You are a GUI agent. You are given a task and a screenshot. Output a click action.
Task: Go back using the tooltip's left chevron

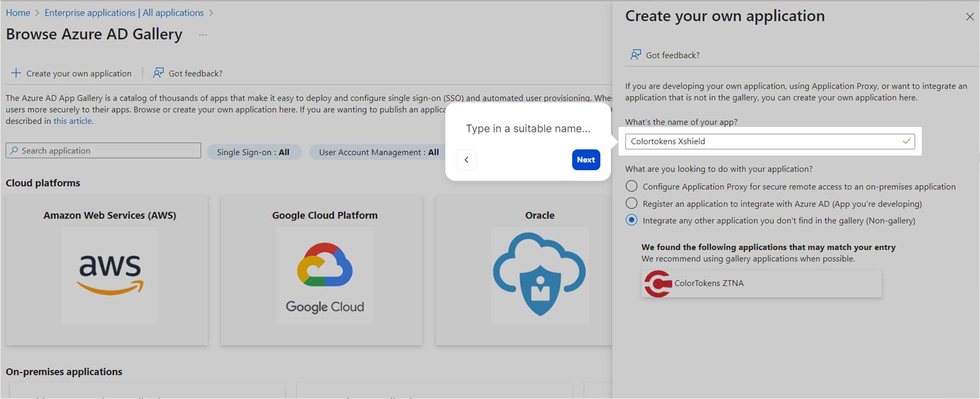466,160
